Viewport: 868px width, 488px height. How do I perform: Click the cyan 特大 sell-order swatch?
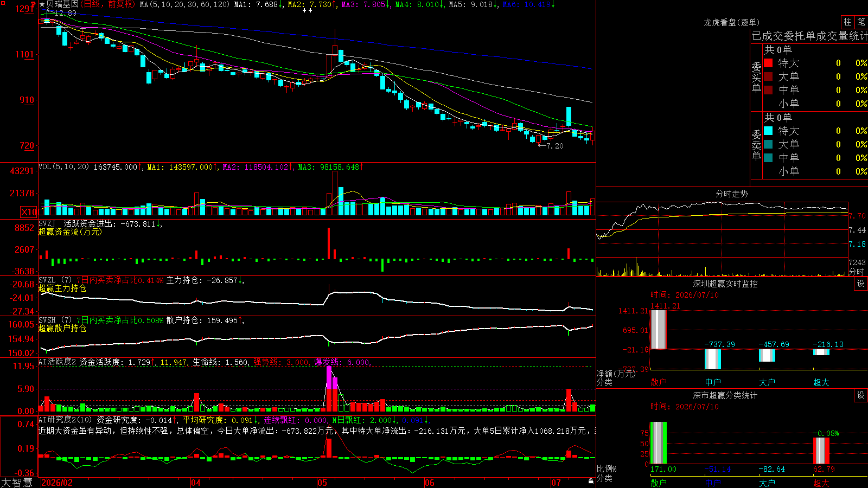[768, 131]
